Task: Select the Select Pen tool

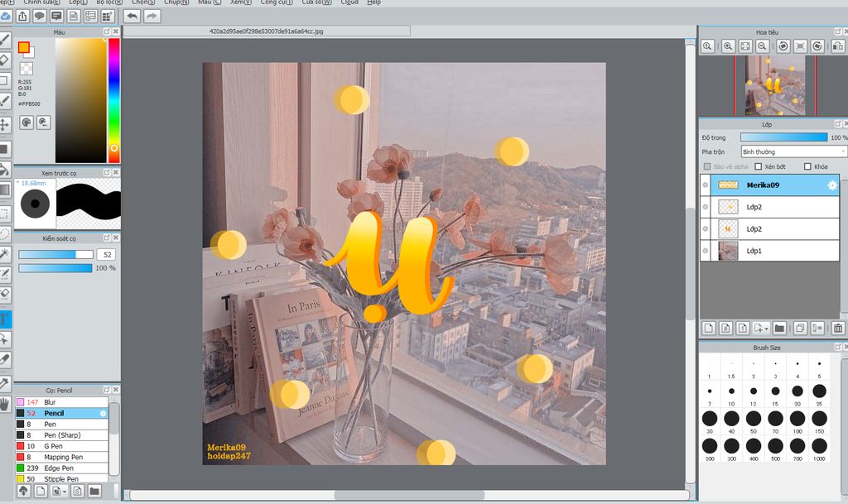Action: click(4, 275)
